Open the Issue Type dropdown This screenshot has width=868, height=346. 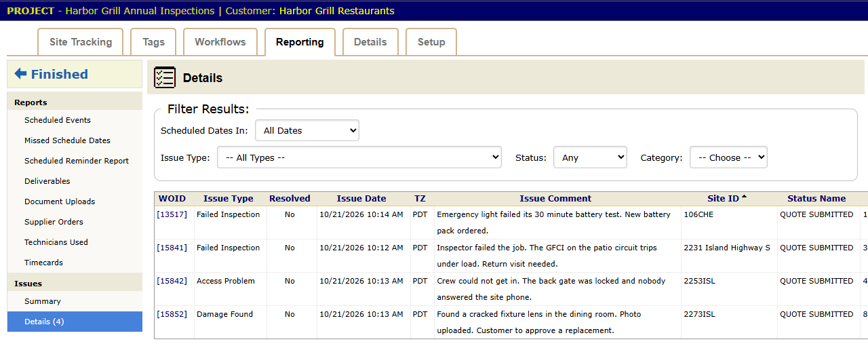(359, 157)
